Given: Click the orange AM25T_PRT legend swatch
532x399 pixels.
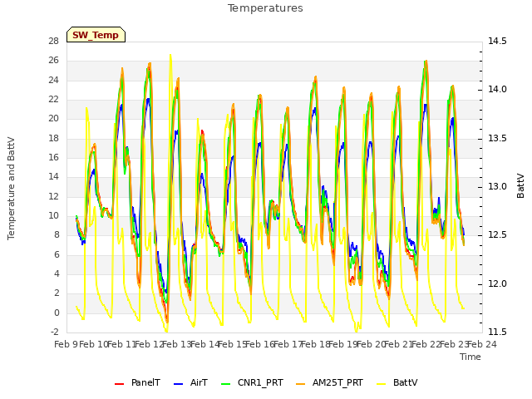Looking at the screenshot, I should tap(301, 384).
